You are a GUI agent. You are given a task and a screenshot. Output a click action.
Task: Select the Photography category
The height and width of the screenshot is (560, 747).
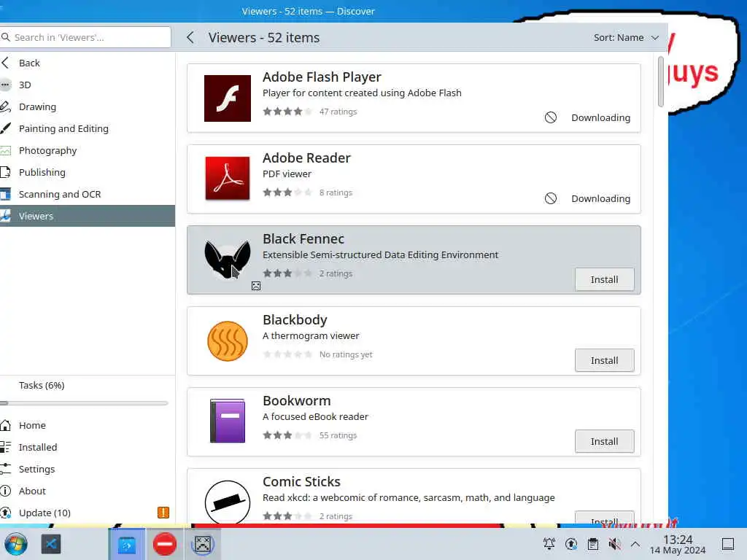88,150
